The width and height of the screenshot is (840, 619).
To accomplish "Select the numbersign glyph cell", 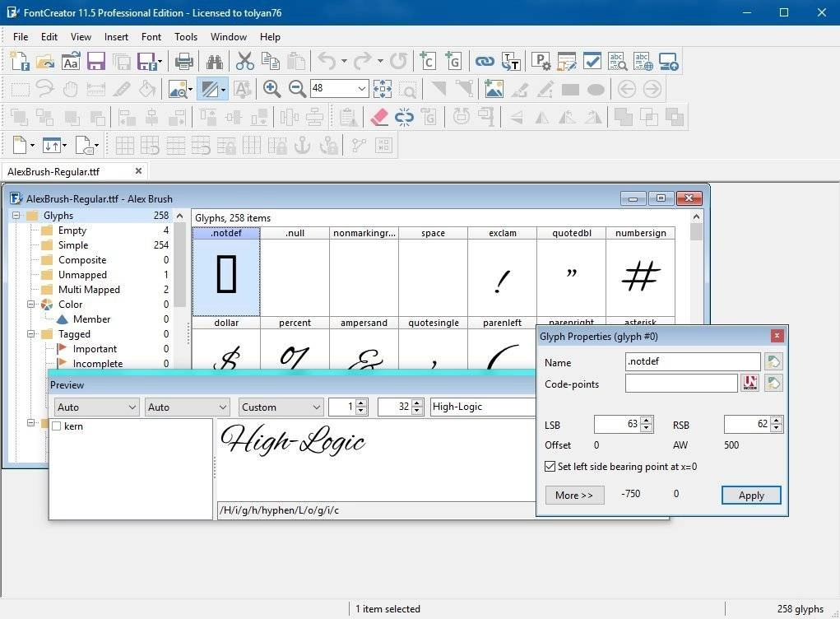I will (640, 272).
